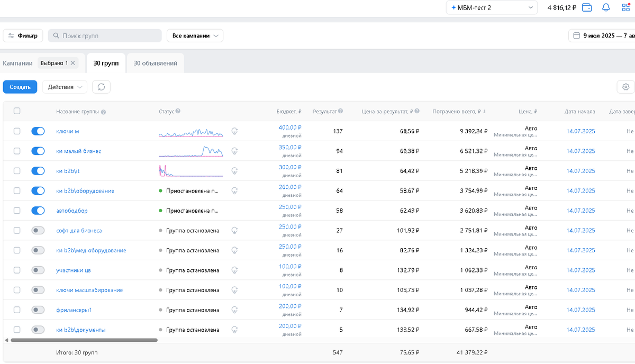This screenshot has width=635, height=364.
Task: Click the scrollbar left arrow under table
Action: [6, 340]
